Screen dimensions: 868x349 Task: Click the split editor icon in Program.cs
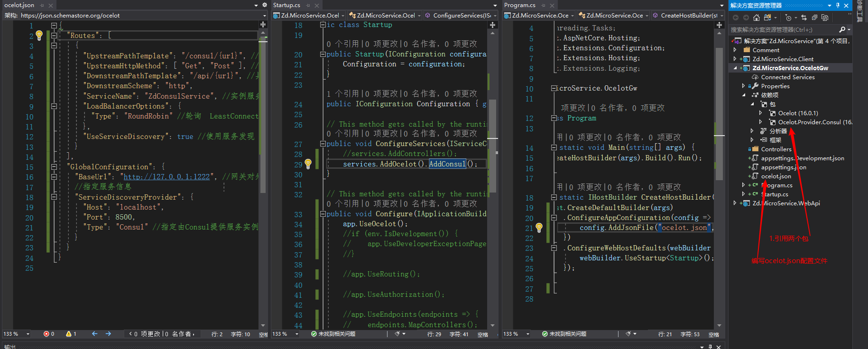coord(720,25)
